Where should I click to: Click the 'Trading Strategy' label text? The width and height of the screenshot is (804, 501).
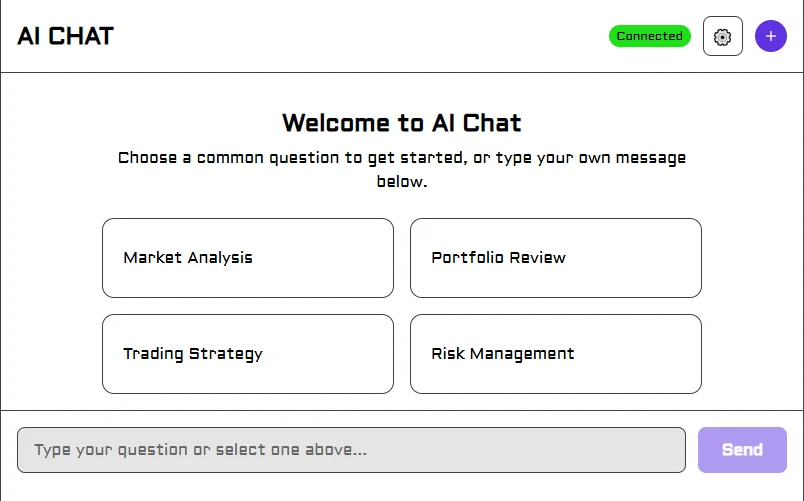click(x=193, y=354)
